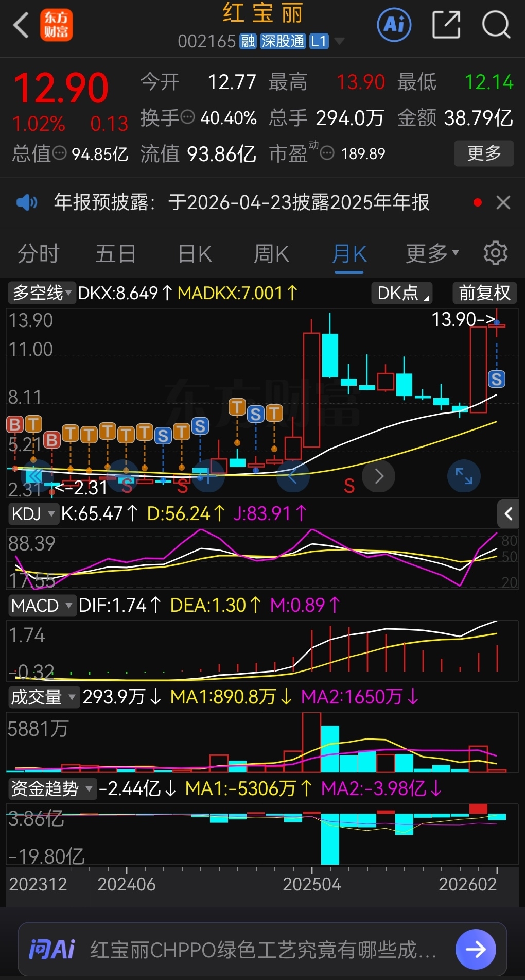Viewport: 525px width, 980px height.
Task: Tap the AI question input field
Action: [x=262, y=949]
